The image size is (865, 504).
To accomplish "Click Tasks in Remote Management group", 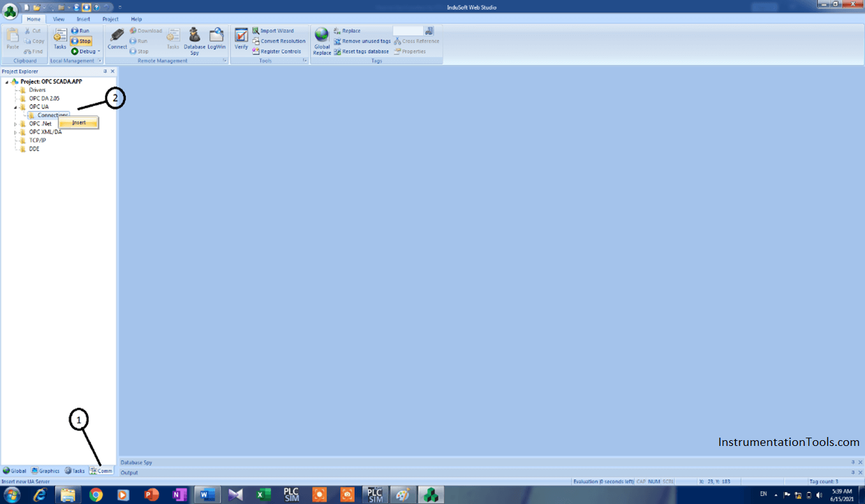I will [173, 40].
